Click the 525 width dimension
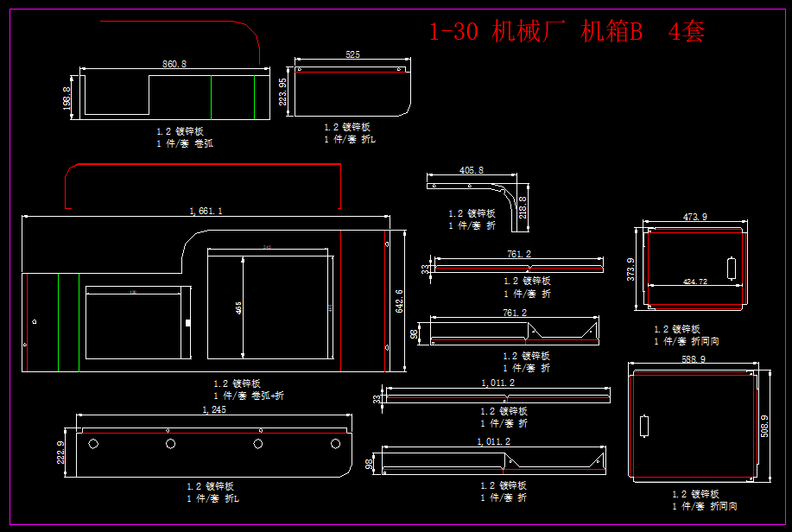The image size is (792, 532). tap(352, 54)
